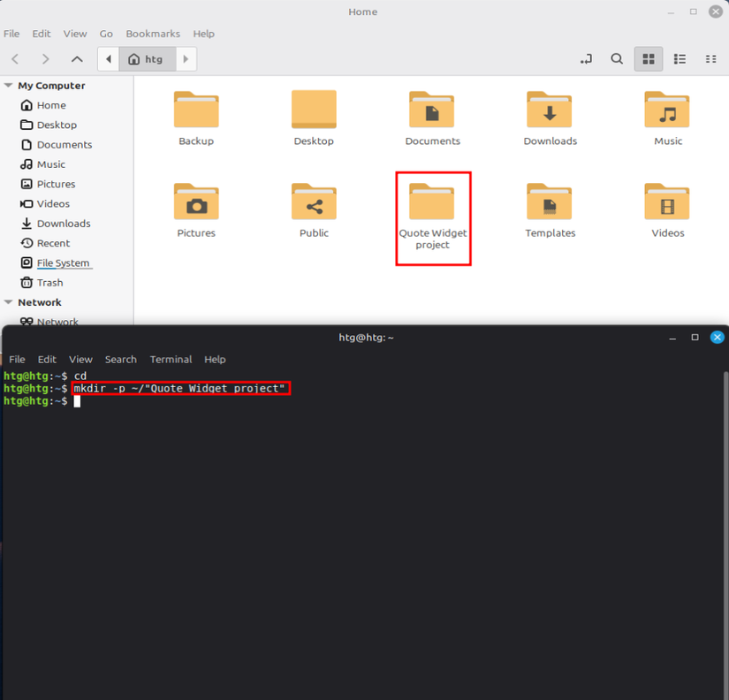Screen dimensions: 729x700
Task: Click the forward navigation arrow
Action: coord(45,58)
